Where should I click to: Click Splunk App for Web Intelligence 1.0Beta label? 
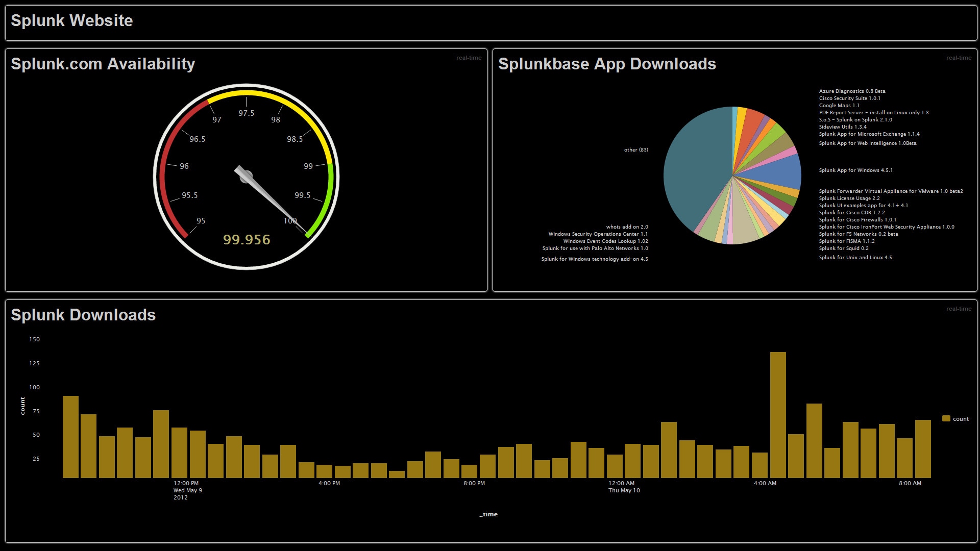click(868, 143)
